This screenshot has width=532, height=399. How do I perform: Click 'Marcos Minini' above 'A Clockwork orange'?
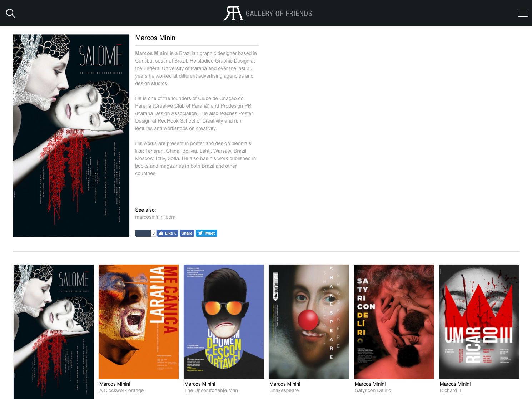coord(115,384)
